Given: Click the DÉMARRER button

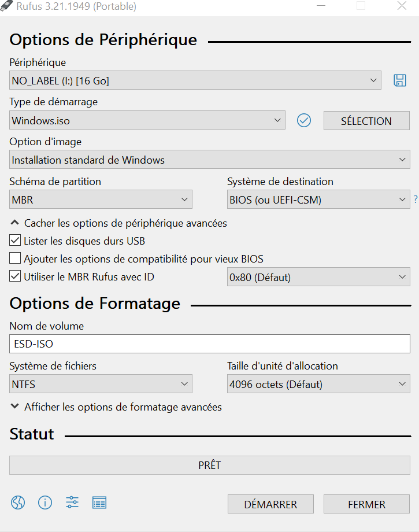Looking at the screenshot, I should (270, 504).
